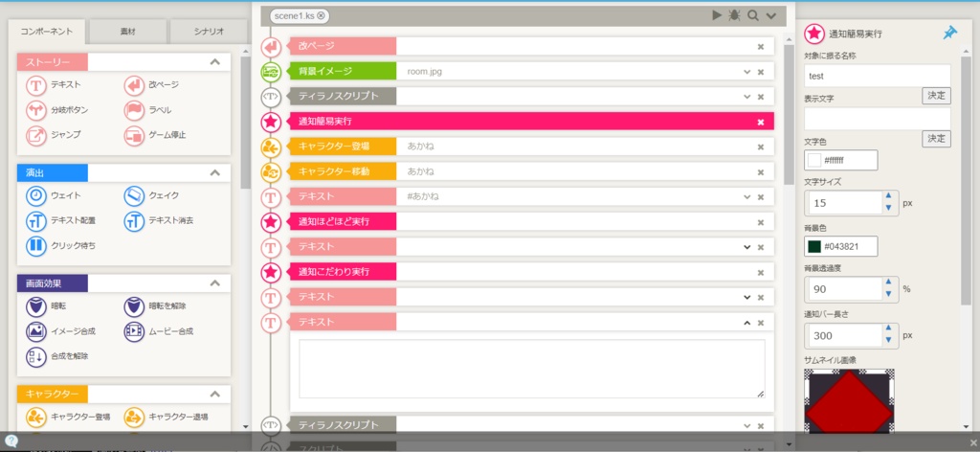The image size is (980, 452).
Task: Delete the 改ページ scenario row
Action: (761, 47)
